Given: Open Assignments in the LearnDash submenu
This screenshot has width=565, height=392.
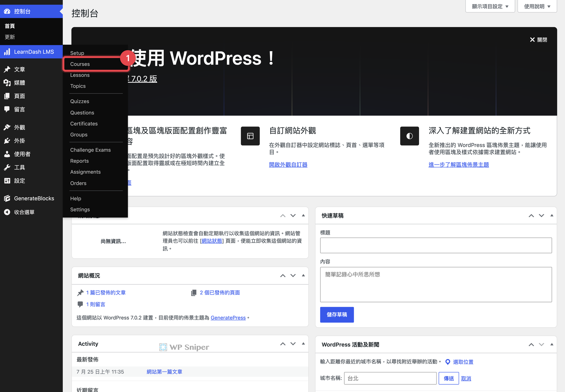Looking at the screenshot, I should (85, 172).
